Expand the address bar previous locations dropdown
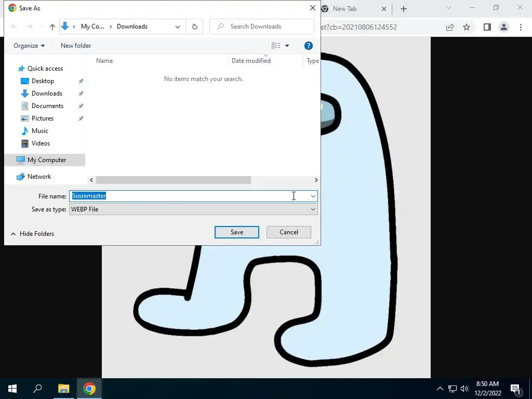The height and width of the screenshot is (399, 532). (178, 27)
